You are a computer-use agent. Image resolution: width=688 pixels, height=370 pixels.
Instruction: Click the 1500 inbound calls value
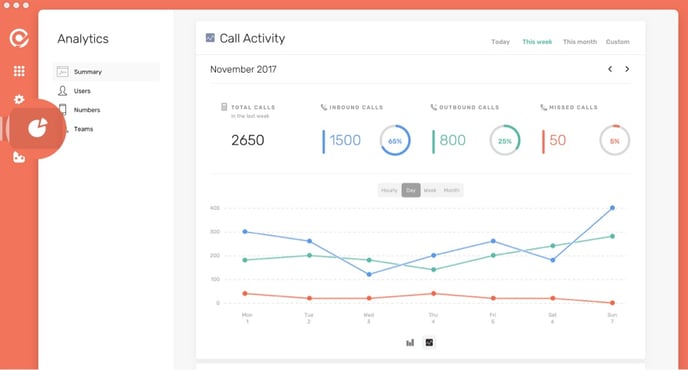(345, 140)
